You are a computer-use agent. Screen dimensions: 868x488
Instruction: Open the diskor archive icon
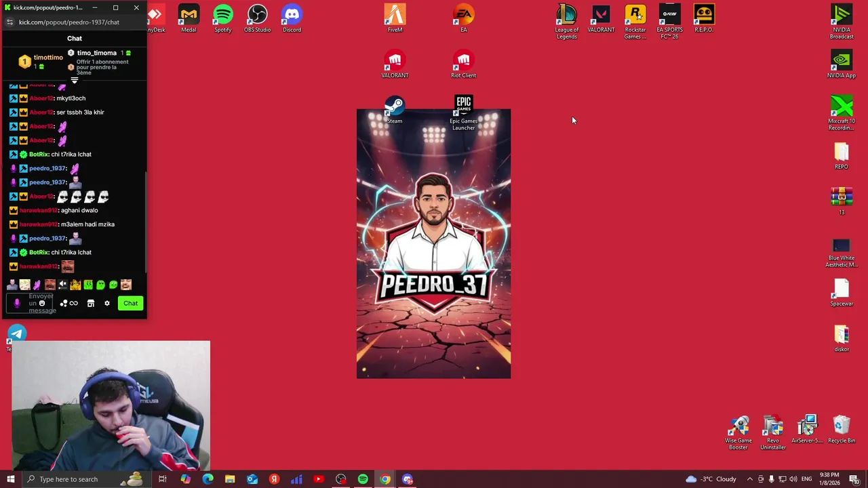[842, 338]
